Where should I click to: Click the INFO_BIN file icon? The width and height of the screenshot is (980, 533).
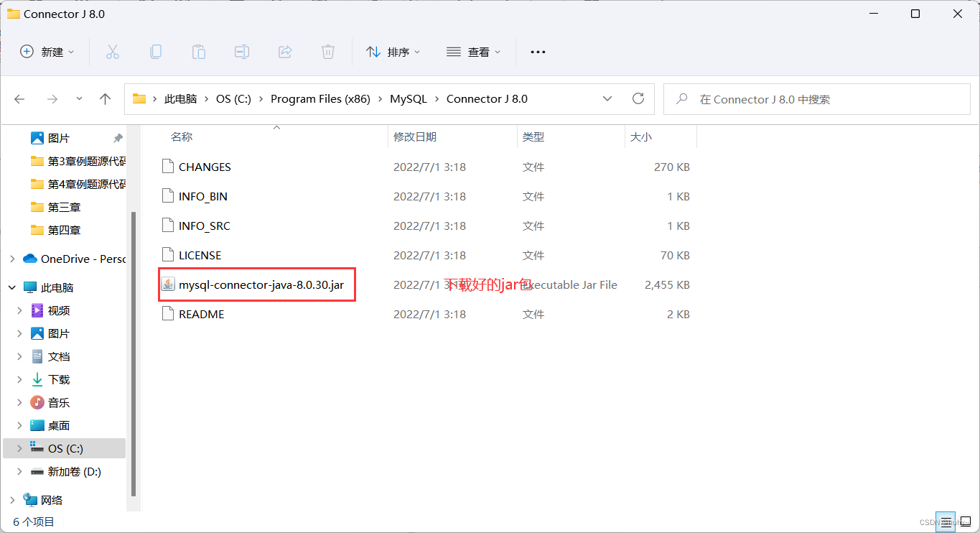pos(168,196)
